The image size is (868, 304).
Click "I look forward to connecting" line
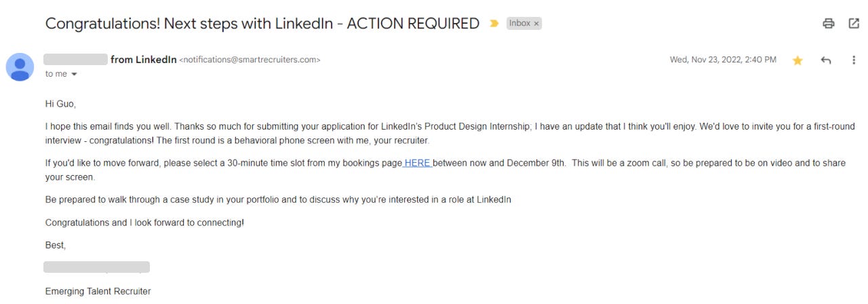[x=144, y=222]
